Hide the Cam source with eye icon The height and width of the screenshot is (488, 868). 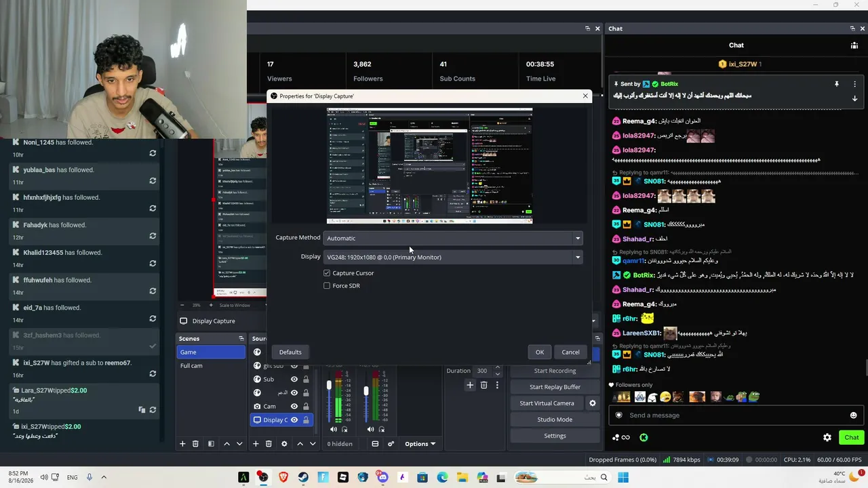point(294,407)
